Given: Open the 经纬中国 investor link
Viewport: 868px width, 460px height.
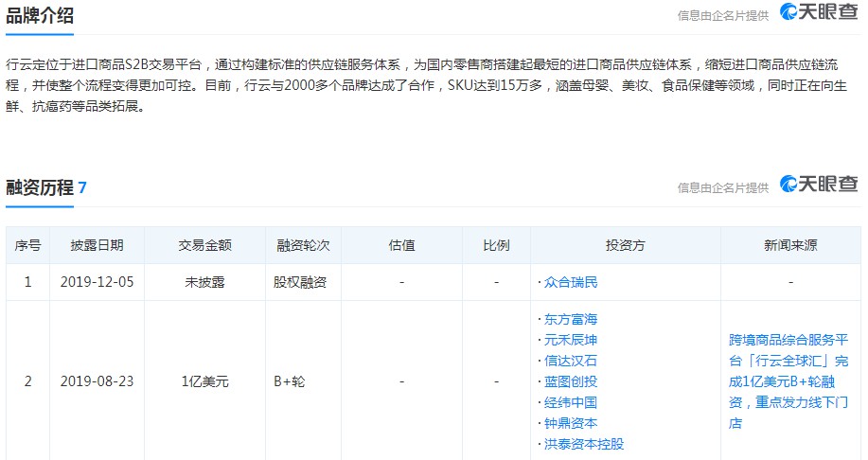Looking at the screenshot, I should click(x=570, y=402).
